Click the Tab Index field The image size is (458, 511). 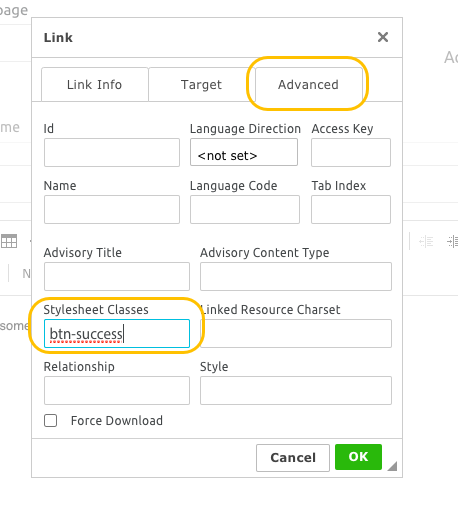tap(351, 210)
